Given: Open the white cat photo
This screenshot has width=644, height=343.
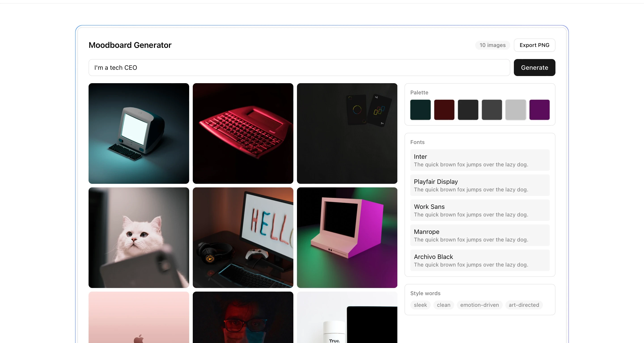Looking at the screenshot, I should point(139,237).
